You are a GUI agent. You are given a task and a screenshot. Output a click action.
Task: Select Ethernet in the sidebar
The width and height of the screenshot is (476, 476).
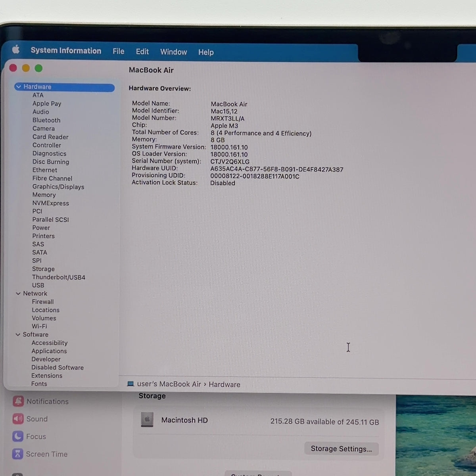point(45,170)
